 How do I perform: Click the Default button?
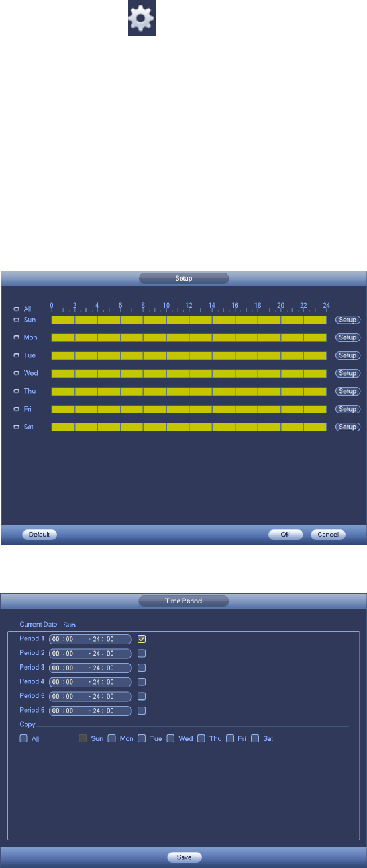[x=39, y=535]
